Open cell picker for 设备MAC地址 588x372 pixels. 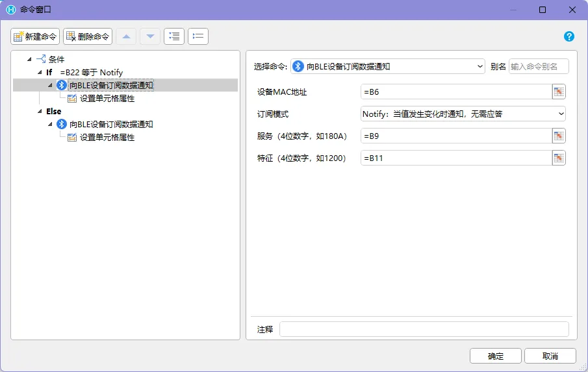(x=559, y=92)
